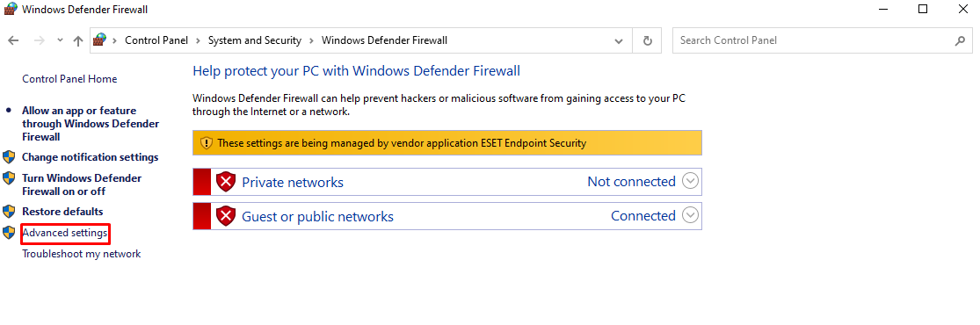Viewport: 980px width, 325px height.
Task: Open Change notification settings
Action: coord(90,157)
